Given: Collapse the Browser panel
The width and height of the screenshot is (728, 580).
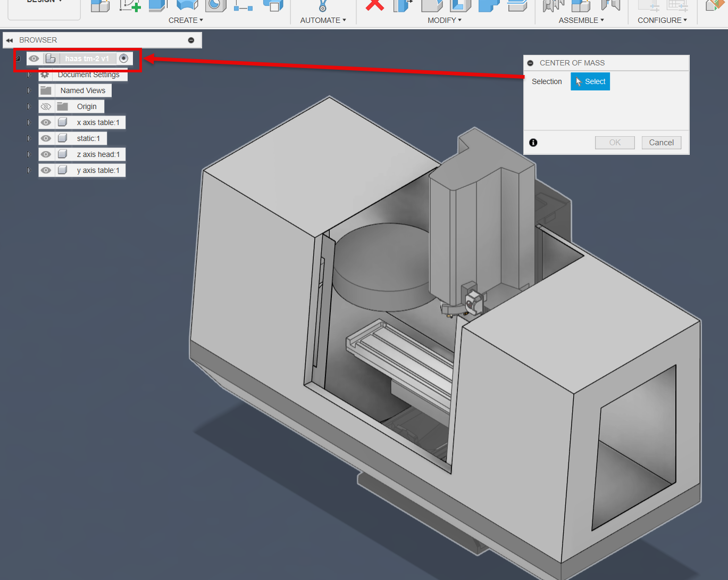Looking at the screenshot, I should pyautogui.click(x=9, y=39).
